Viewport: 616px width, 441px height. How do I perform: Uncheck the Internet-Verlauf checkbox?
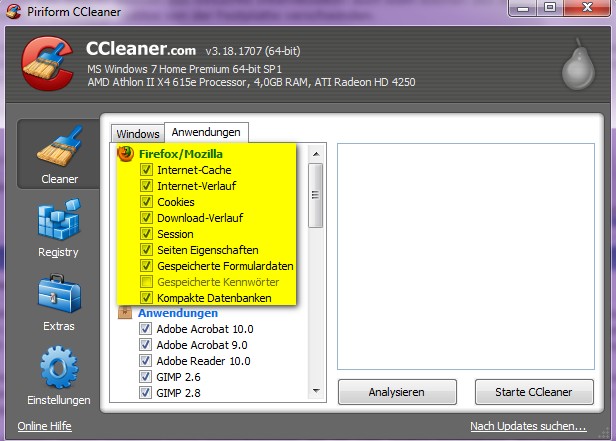[146, 186]
